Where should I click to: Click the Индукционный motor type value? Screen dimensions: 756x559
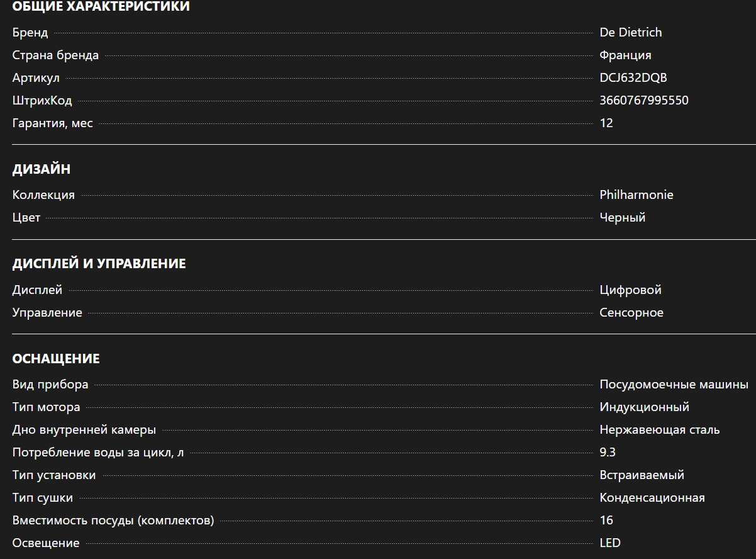coord(644,407)
